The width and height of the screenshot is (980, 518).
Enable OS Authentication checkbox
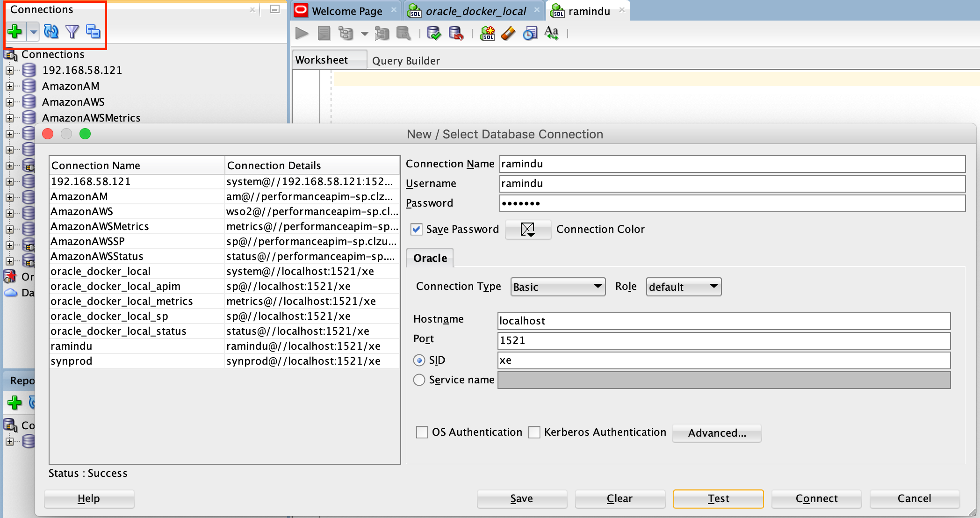[422, 432]
